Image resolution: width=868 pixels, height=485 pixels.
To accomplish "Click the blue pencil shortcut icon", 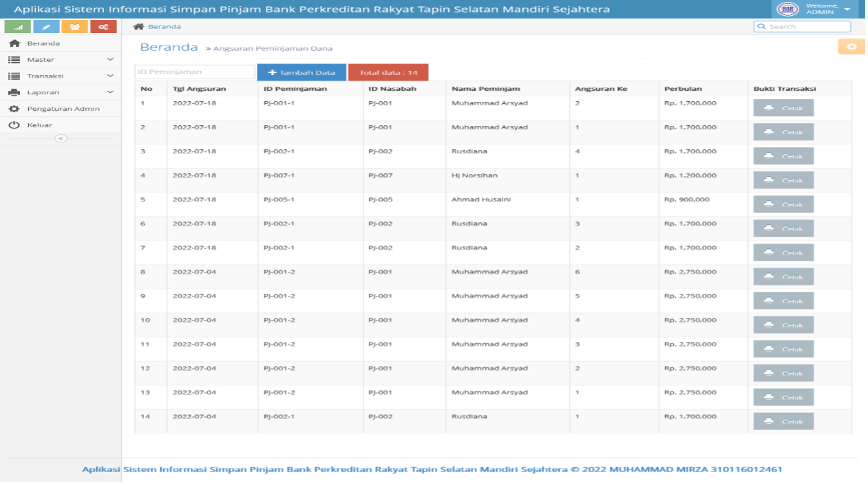I will click(46, 27).
